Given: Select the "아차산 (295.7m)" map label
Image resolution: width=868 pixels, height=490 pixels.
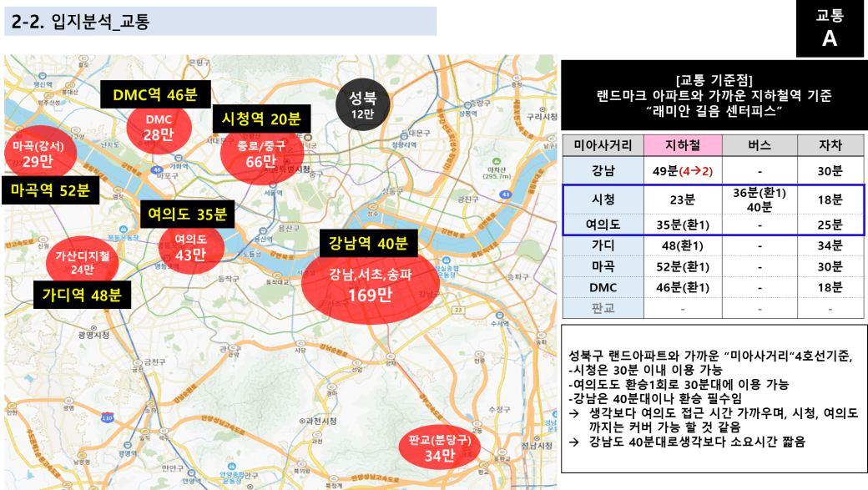Looking at the screenshot, I should point(497,174).
